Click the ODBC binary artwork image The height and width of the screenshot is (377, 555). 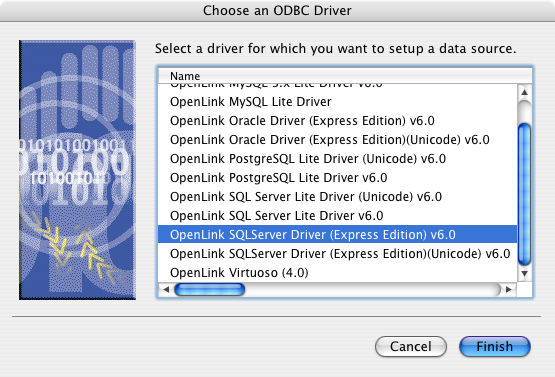tap(78, 170)
